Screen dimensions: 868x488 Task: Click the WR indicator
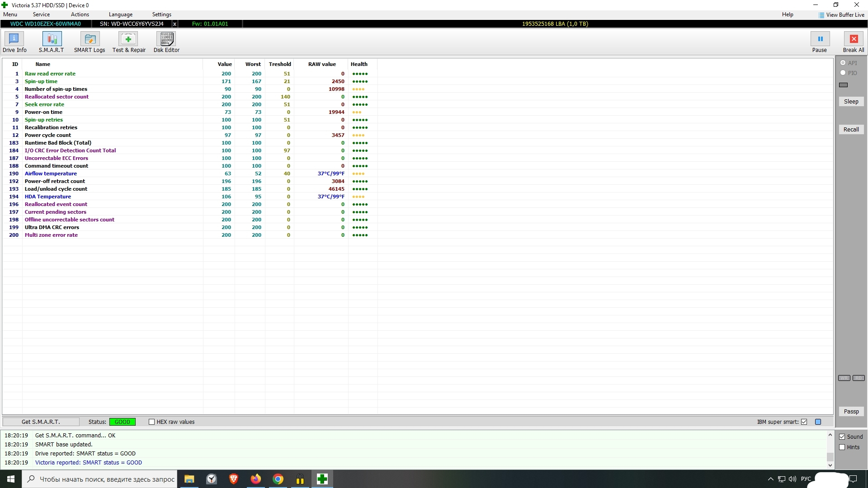(844, 378)
